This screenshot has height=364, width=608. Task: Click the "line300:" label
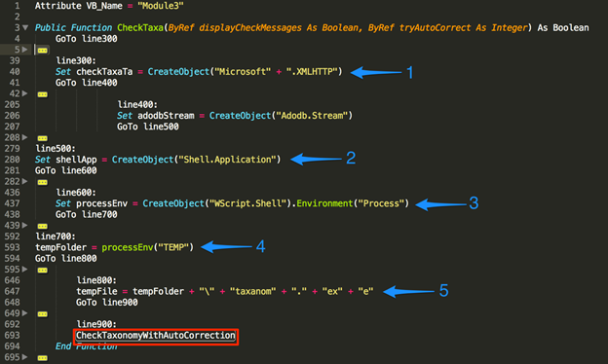(76, 60)
